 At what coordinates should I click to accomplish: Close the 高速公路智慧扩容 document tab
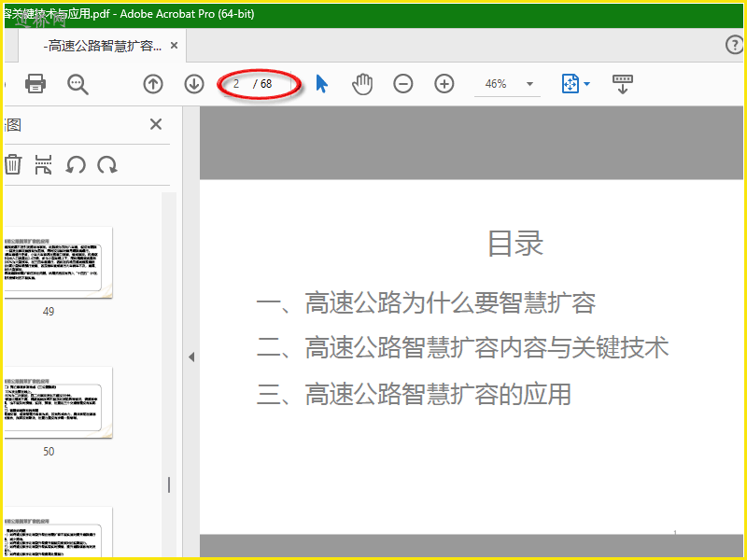point(175,46)
